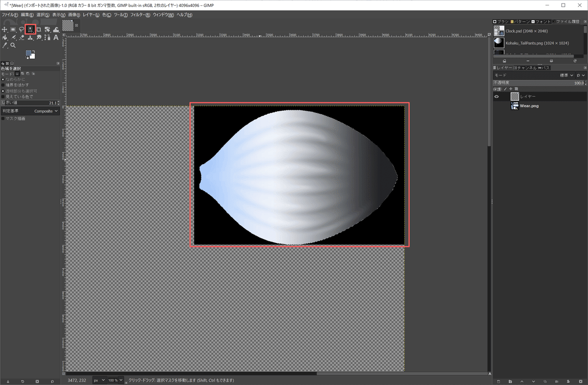Select the Paintbrush tool

(x=13, y=37)
